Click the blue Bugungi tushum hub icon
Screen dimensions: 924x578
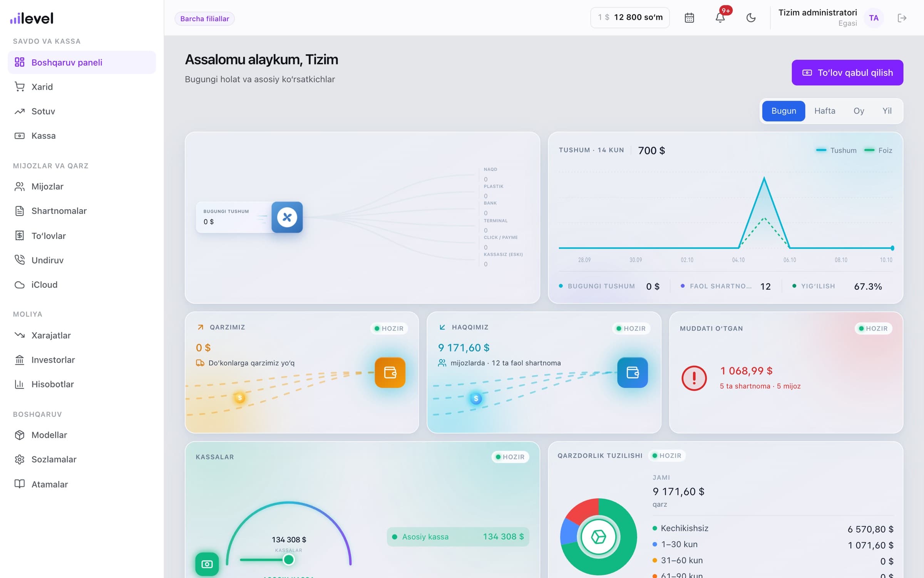287,217
